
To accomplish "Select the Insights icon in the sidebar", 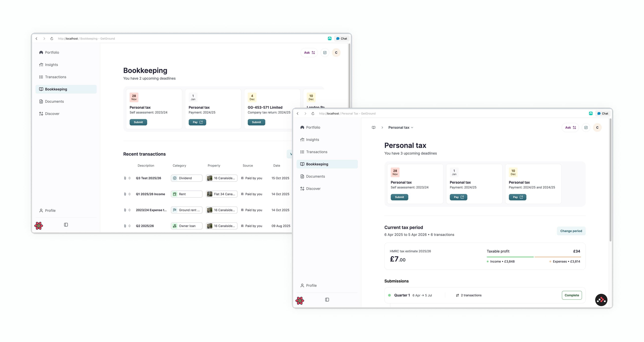I will pyautogui.click(x=303, y=139).
